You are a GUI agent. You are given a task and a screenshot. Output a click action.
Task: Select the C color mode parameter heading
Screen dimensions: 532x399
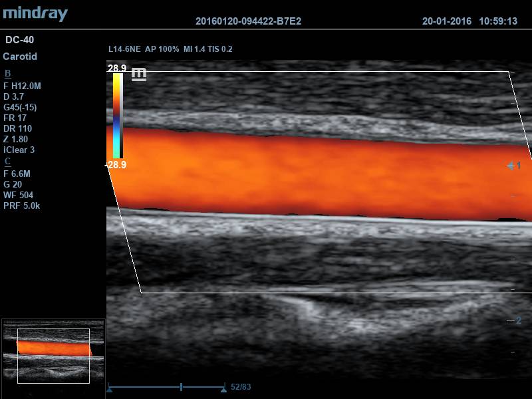7,161
